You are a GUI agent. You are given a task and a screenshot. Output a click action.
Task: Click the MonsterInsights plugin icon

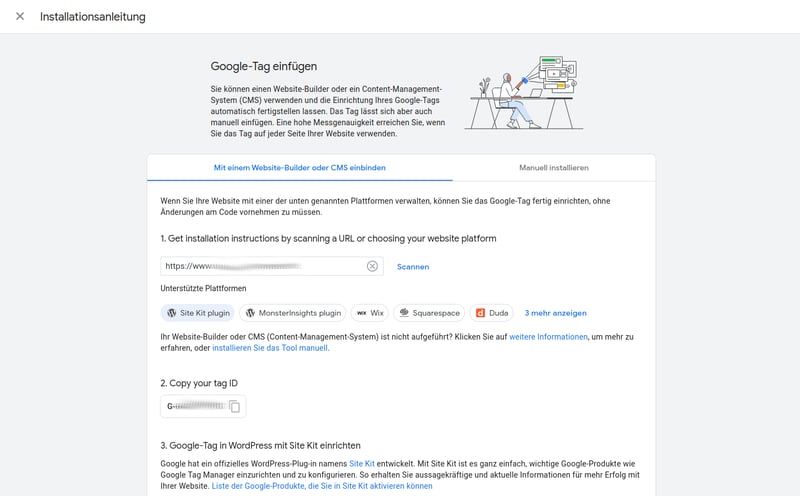tap(251, 313)
